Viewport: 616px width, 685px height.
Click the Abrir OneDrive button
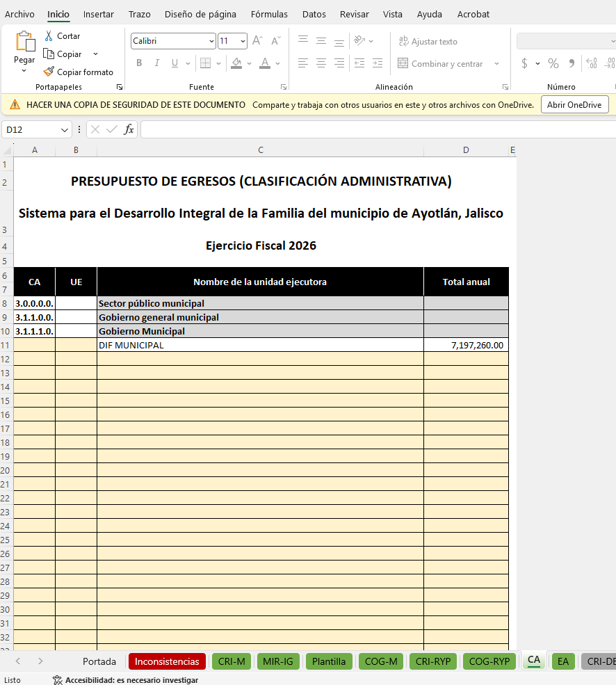574,105
